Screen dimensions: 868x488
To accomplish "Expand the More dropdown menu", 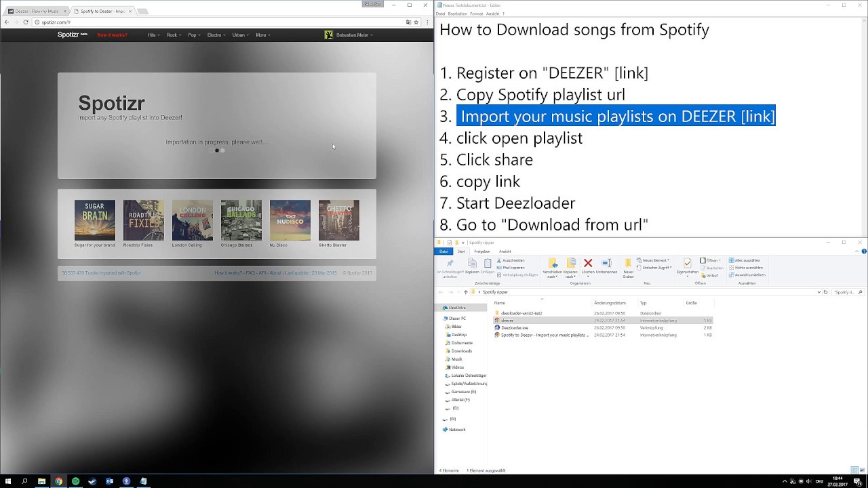I will click(x=263, y=35).
